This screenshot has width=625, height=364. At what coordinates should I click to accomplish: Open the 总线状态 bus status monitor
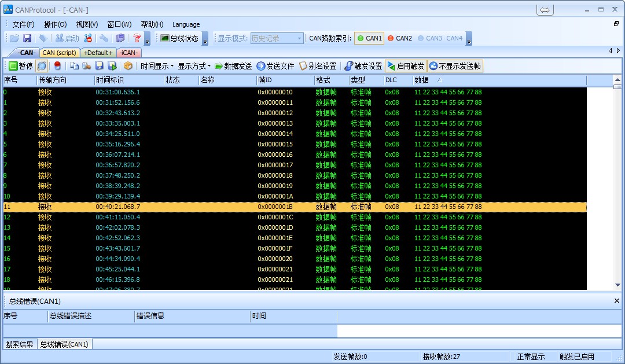click(x=179, y=38)
